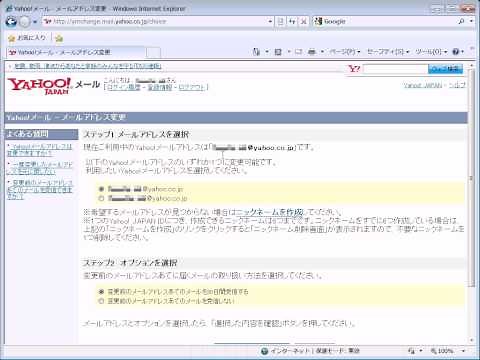Click the top notice link above Yahoo logo
This screenshot has height=360, width=480.
click(x=88, y=66)
